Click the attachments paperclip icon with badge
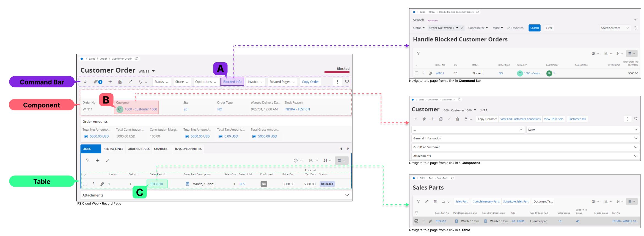The image size is (644, 236). click(98, 82)
